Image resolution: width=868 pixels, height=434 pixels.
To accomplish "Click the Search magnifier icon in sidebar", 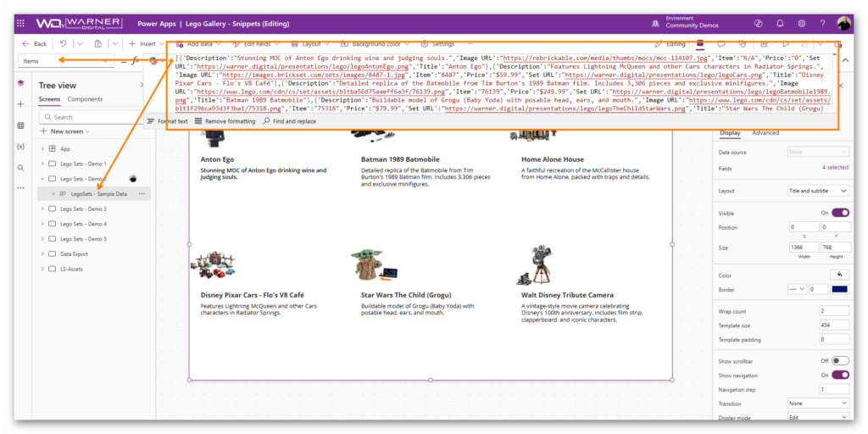I will pos(20,168).
